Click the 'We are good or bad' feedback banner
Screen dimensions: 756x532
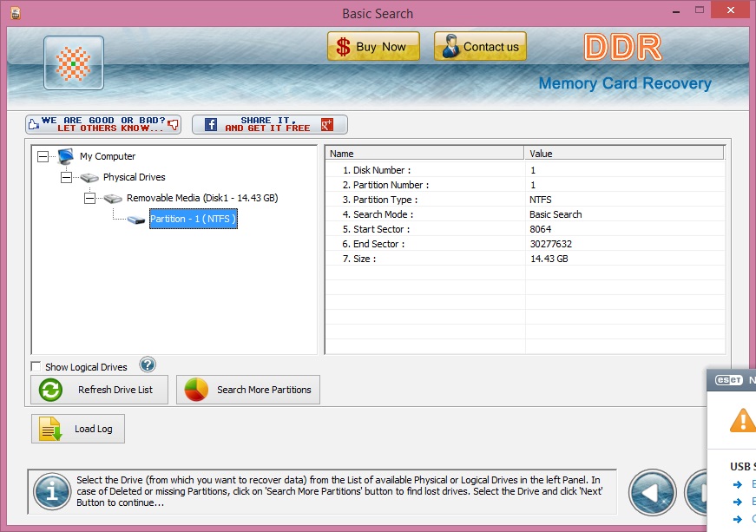pyautogui.click(x=103, y=124)
